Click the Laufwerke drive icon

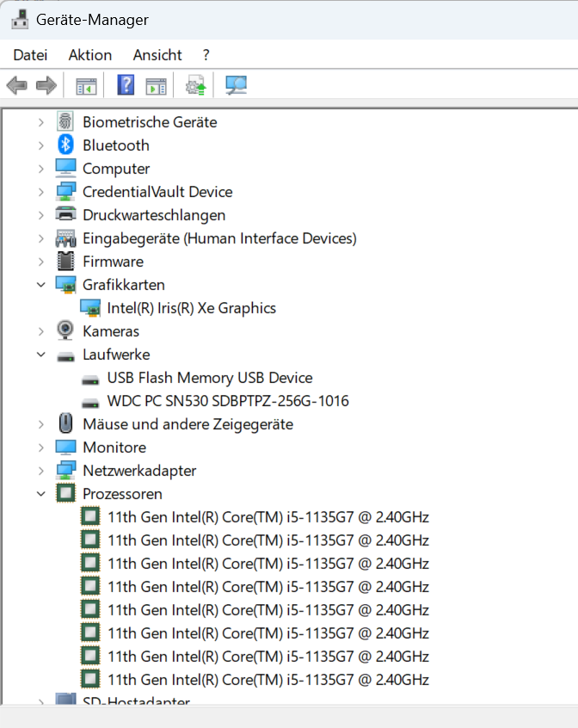pos(65,356)
